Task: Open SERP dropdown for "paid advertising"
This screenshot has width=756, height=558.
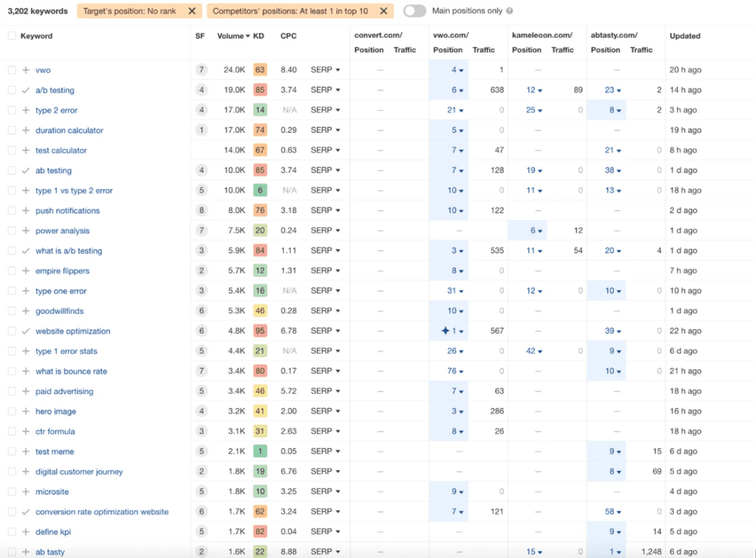Action: (326, 391)
